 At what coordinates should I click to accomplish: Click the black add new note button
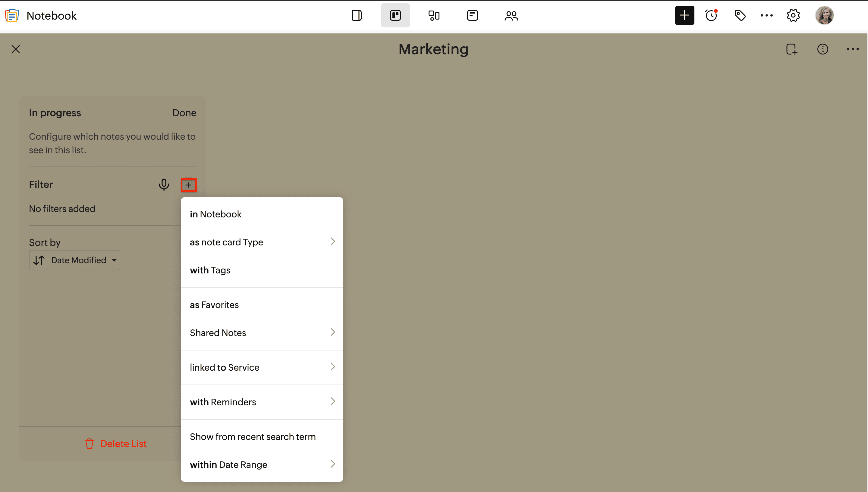(684, 16)
